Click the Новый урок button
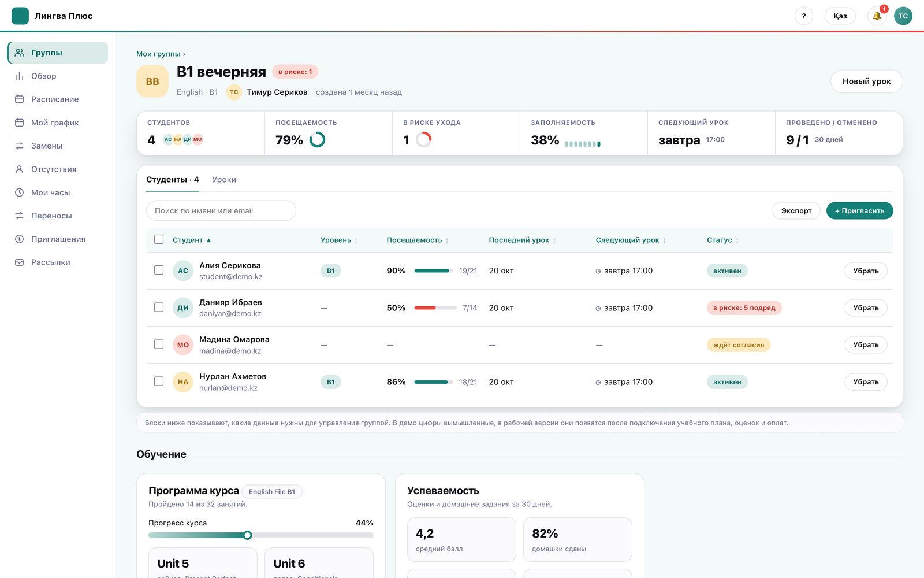 (866, 81)
